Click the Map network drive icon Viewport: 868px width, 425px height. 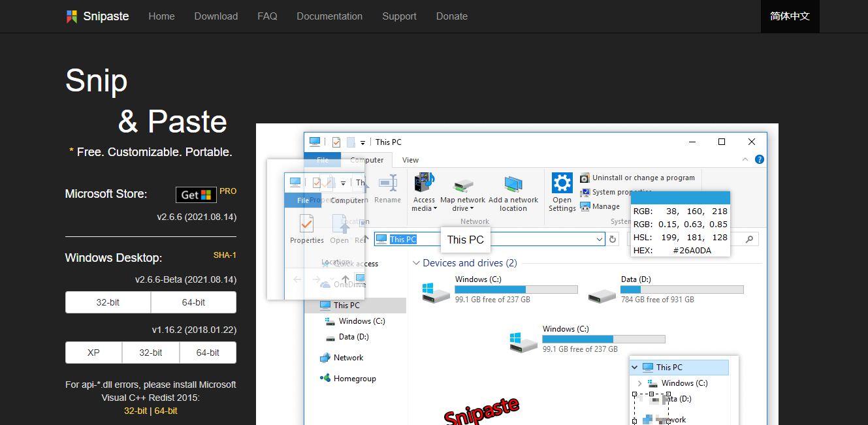pos(462,185)
